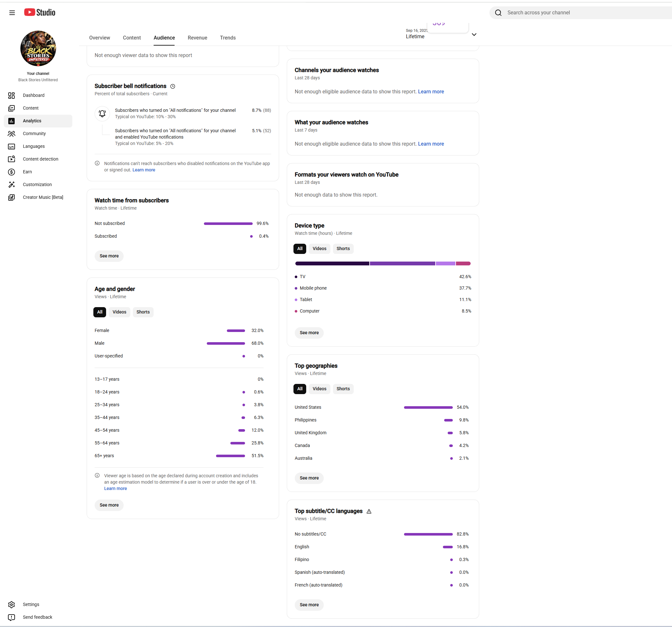Open Languages via its subtitles icon
This screenshot has height=627, width=672.
11,146
